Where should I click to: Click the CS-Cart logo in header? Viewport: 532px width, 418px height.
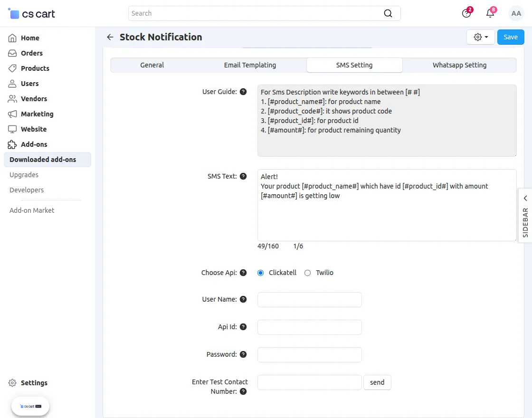pyautogui.click(x=32, y=14)
